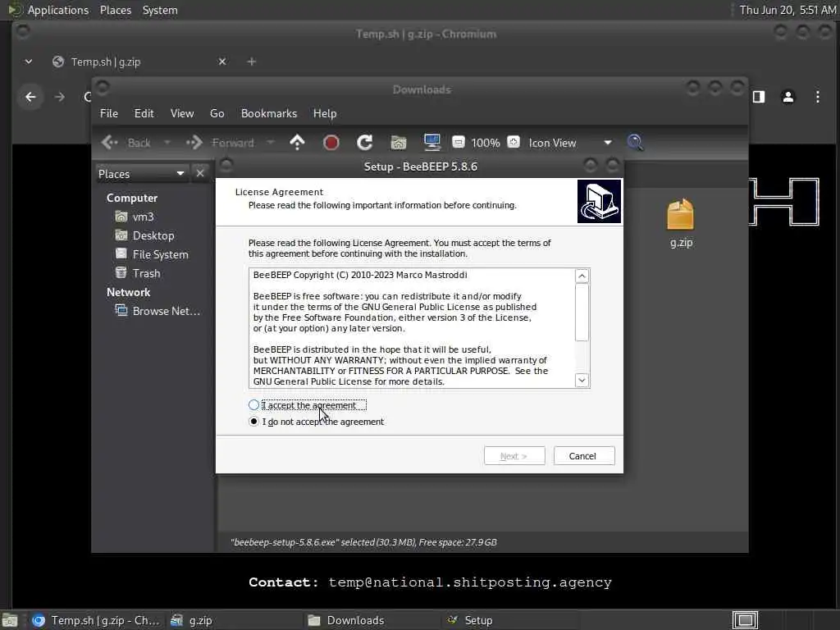840x630 pixels.
Task: Open the Computer location icon
Action: [x=431, y=143]
